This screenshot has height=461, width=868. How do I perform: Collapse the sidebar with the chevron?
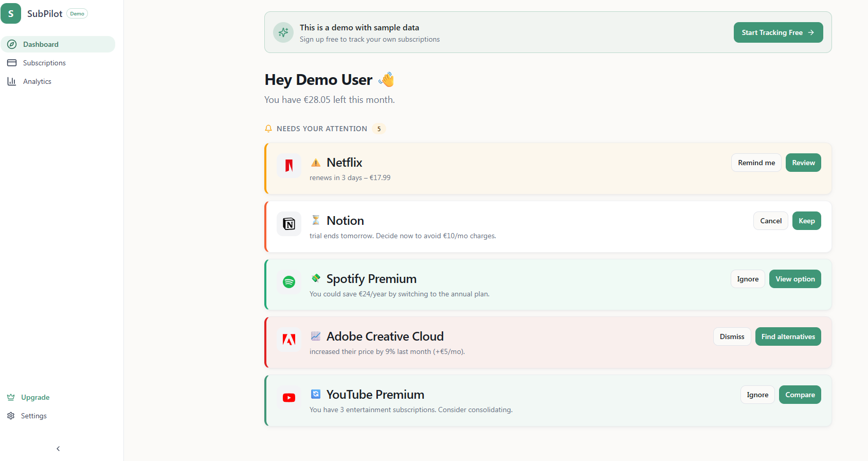pos(58,449)
